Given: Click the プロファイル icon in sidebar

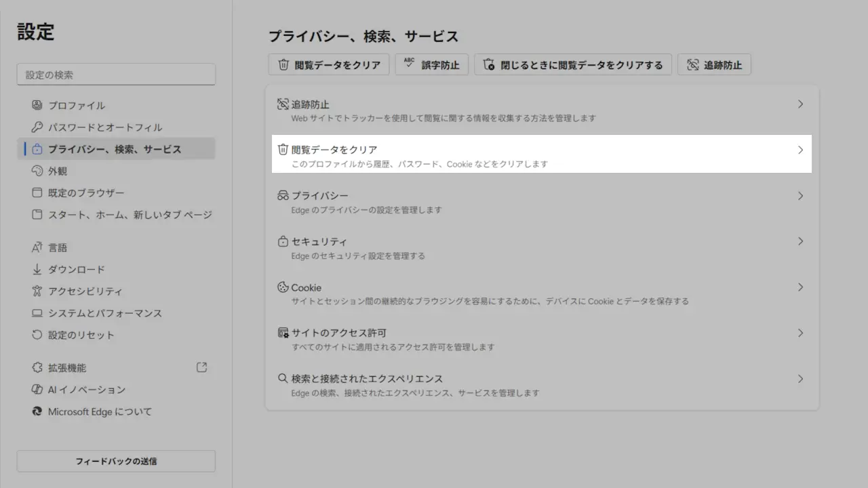Looking at the screenshot, I should click(x=37, y=105).
